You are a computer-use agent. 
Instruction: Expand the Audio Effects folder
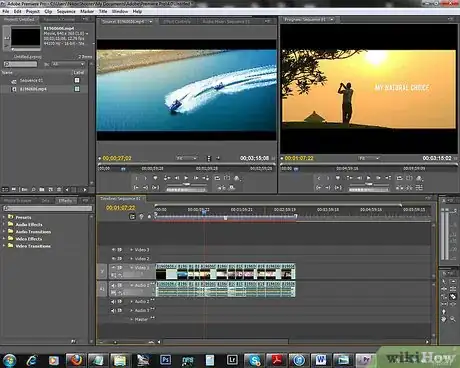tap(4, 224)
